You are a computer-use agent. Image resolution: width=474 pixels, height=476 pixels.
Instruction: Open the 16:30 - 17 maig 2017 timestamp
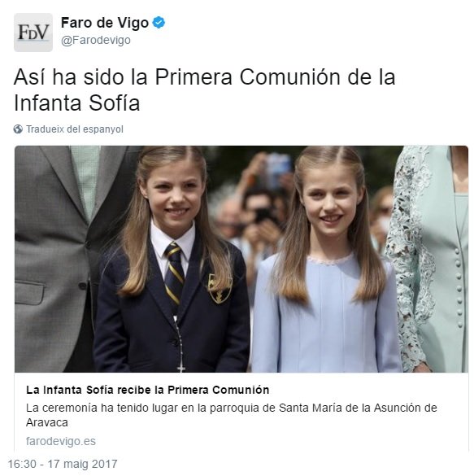click(x=63, y=464)
